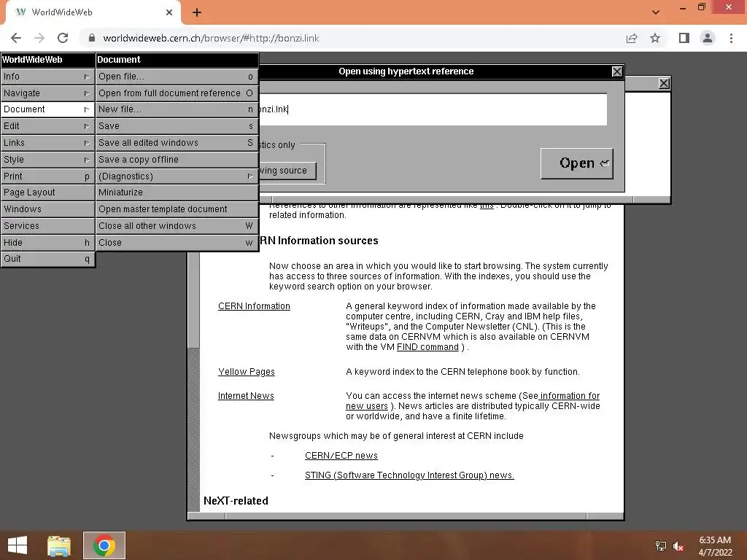Viewport: 747px width, 560px height.
Task: Go back with browser back arrow
Action: (x=16, y=38)
